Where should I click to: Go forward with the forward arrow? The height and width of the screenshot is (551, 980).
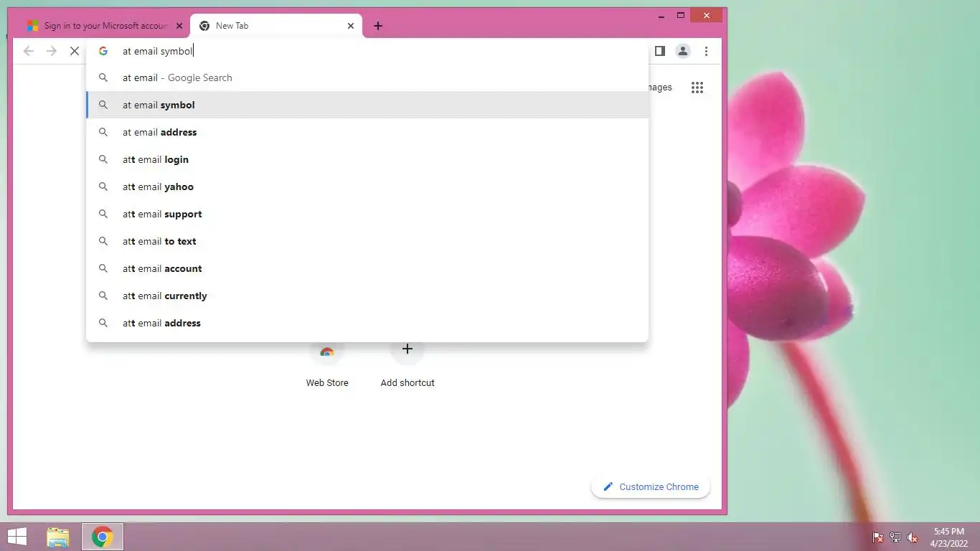coord(51,51)
